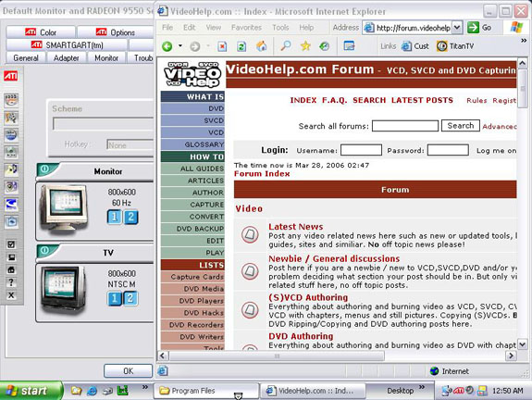The image size is (532, 400).
Task: Open the Favorites menu in Internet Explorer
Action: (x=246, y=28)
